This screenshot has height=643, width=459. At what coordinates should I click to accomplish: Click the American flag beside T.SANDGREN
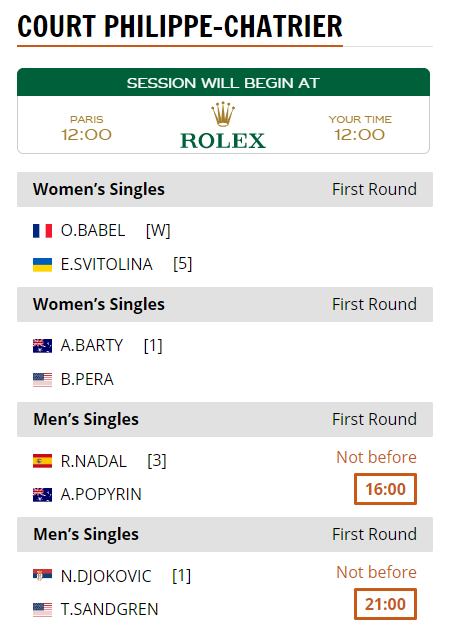click(42, 610)
